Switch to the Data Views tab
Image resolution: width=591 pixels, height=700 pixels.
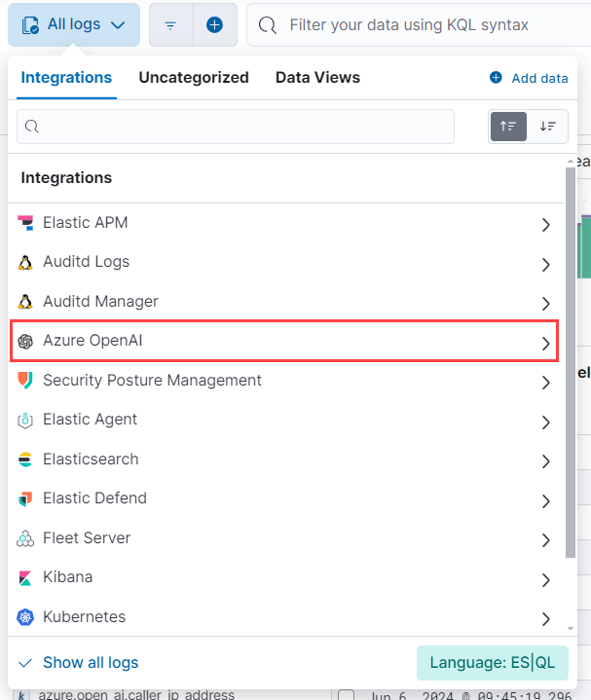[x=317, y=78]
